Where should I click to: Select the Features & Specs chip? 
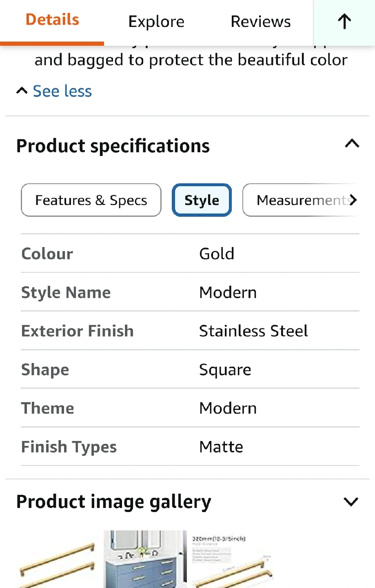[91, 200]
